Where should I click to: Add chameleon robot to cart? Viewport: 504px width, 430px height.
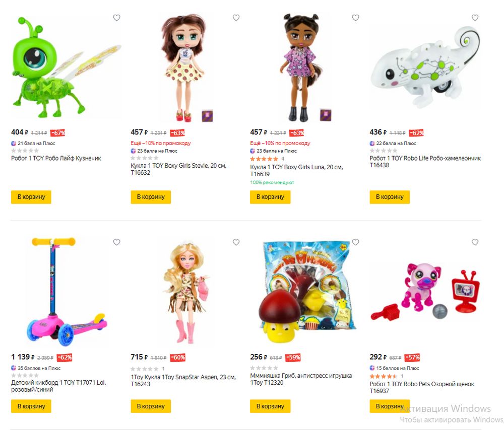pos(390,197)
